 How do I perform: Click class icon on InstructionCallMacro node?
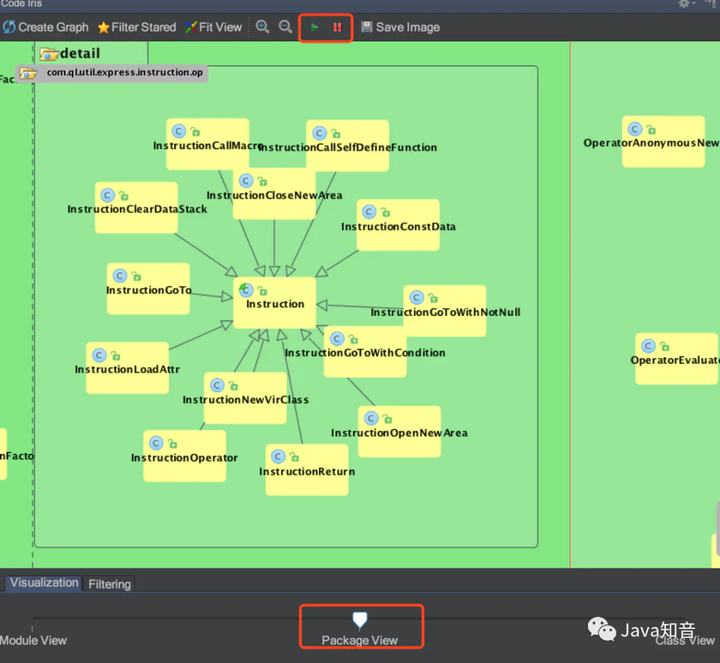[179, 131]
